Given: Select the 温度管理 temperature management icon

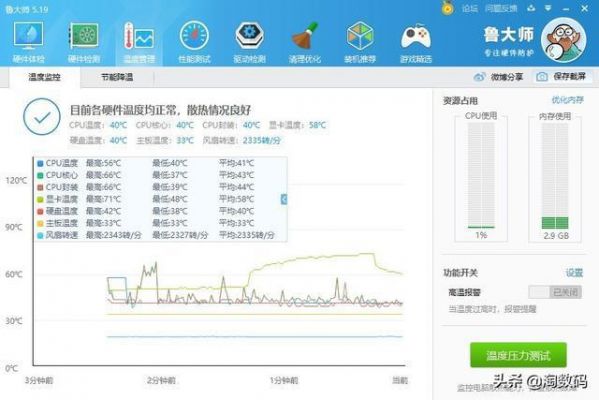Looking at the screenshot, I should click(x=139, y=42).
